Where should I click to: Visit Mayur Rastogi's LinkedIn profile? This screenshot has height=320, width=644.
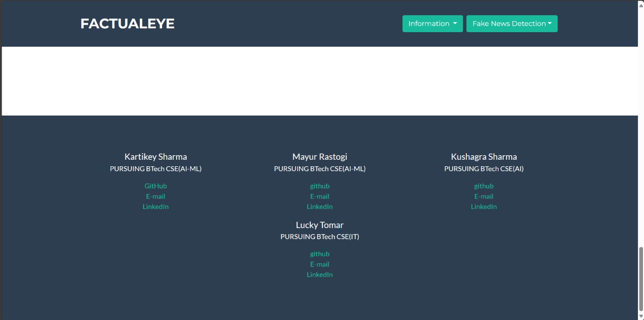(x=319, y=206)
